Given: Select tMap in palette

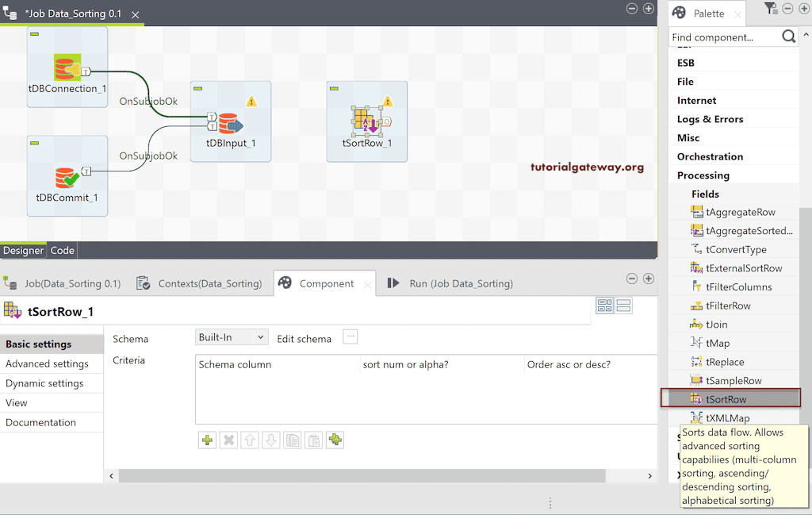Looking at the screenshot, I should pyautogui.click(x=710, y=343).
